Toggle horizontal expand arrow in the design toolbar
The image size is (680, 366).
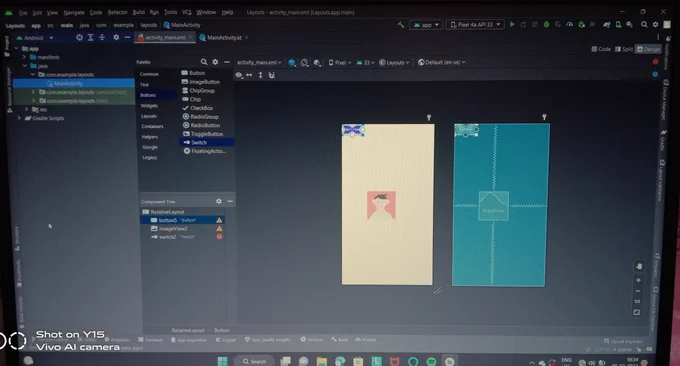(x=249, y=75)
